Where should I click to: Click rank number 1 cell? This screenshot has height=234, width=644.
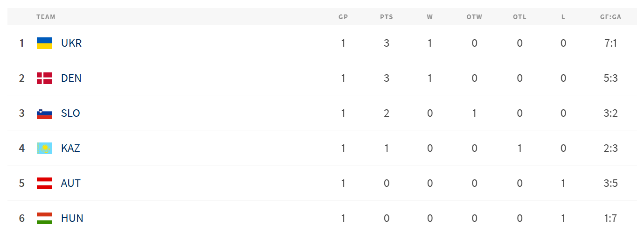(x=21, y=43)
